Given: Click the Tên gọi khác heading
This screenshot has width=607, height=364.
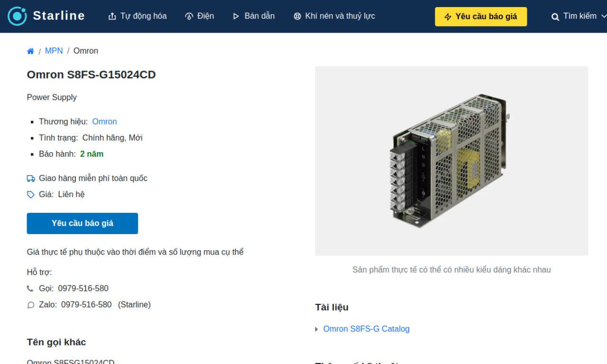Looking at the screenshot, I should pos(56,342).
